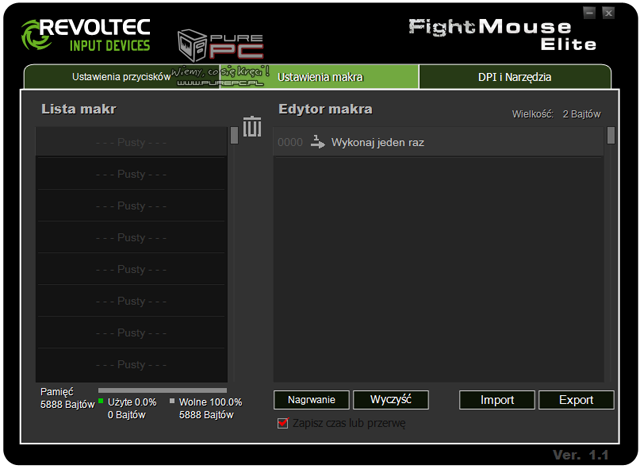Screen dimensions: 640x469
Task: Click the trash can delete macro icon
Action: (x=252, y=127)
